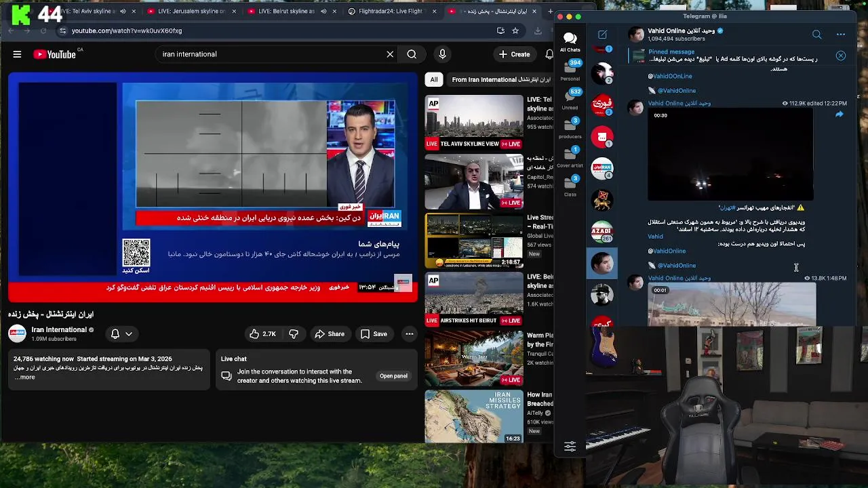Close the Flightradar24 browser tab
The width and height of the screenshot is (868, 488).
[x=433, y=11]
